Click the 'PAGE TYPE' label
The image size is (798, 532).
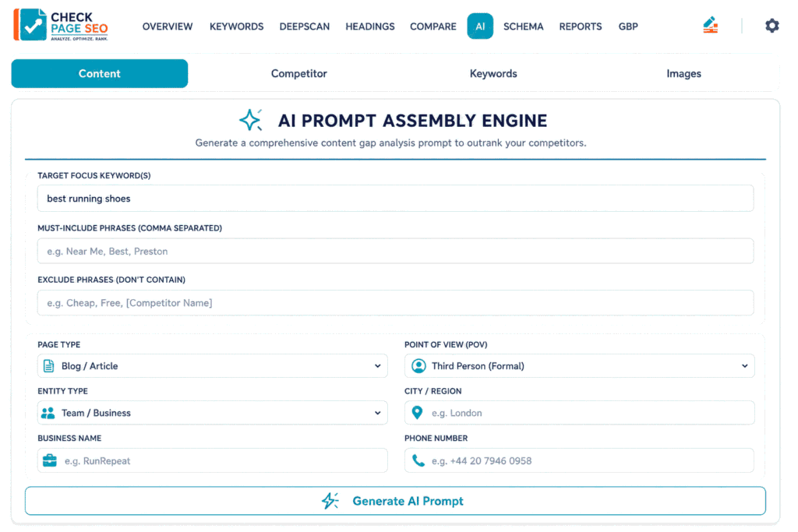click(59, 344)
